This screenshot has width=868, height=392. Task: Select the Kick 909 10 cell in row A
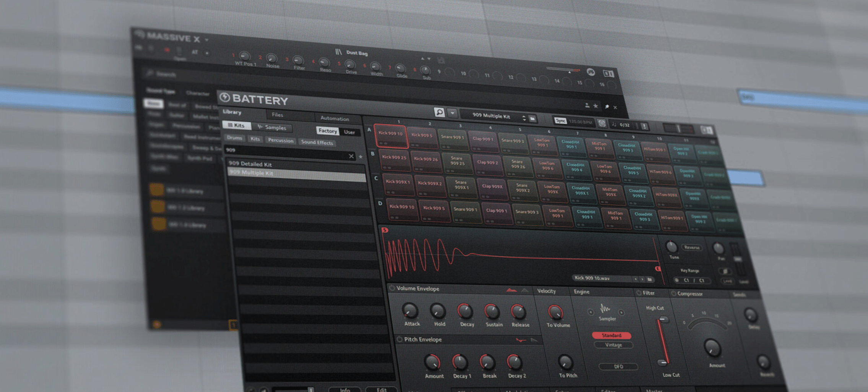(390, 135)
